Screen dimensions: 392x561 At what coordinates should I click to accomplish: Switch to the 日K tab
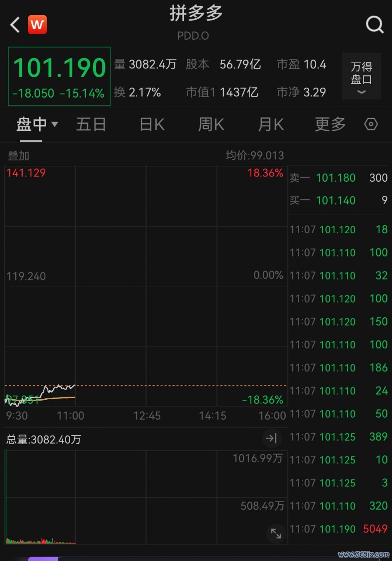(x=152, y=125)
